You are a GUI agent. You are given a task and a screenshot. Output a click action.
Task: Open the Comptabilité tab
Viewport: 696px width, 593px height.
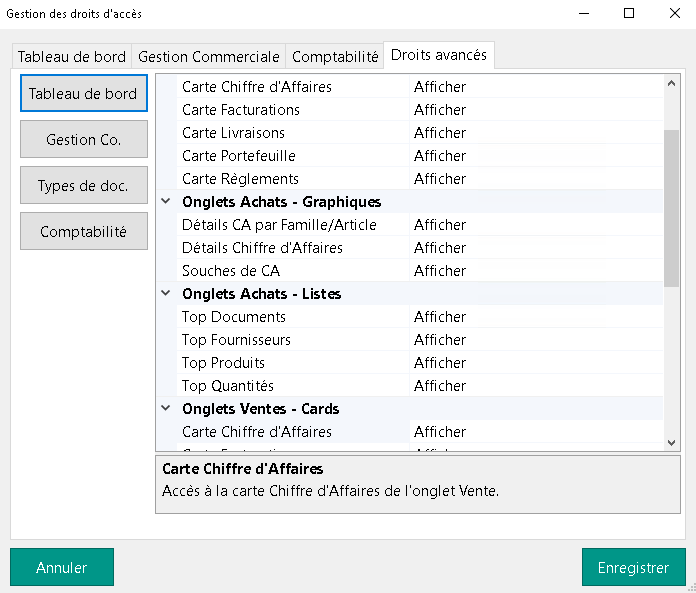pos(335,57)
